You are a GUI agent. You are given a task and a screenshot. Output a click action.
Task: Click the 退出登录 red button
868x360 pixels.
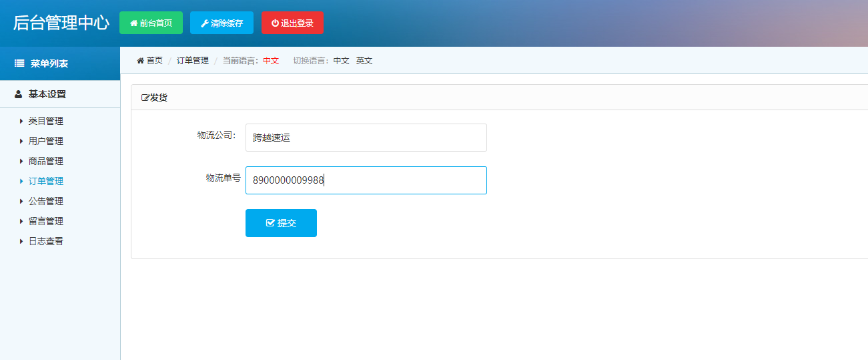[x=292, y=23]
